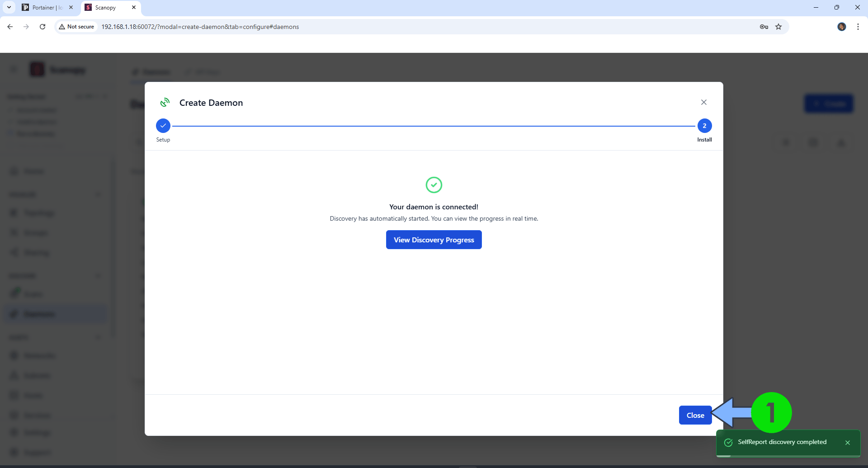Click the green Setup step checkmark circle
The width and height of the screenshot is (868, 468).
[163, 126]
